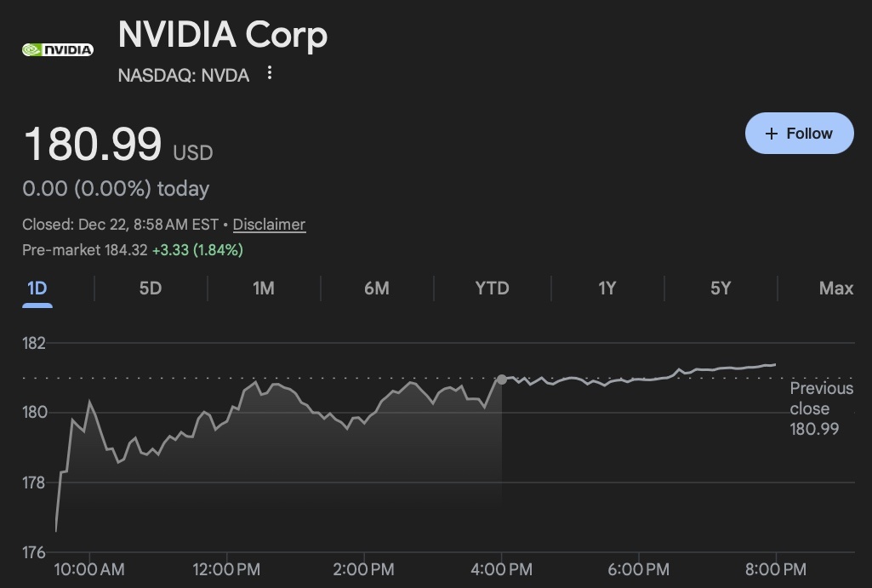Select the YTD chart range
The width and height of the screenshot is (872, 588).
pyautogui.click(x=492, y=288)
